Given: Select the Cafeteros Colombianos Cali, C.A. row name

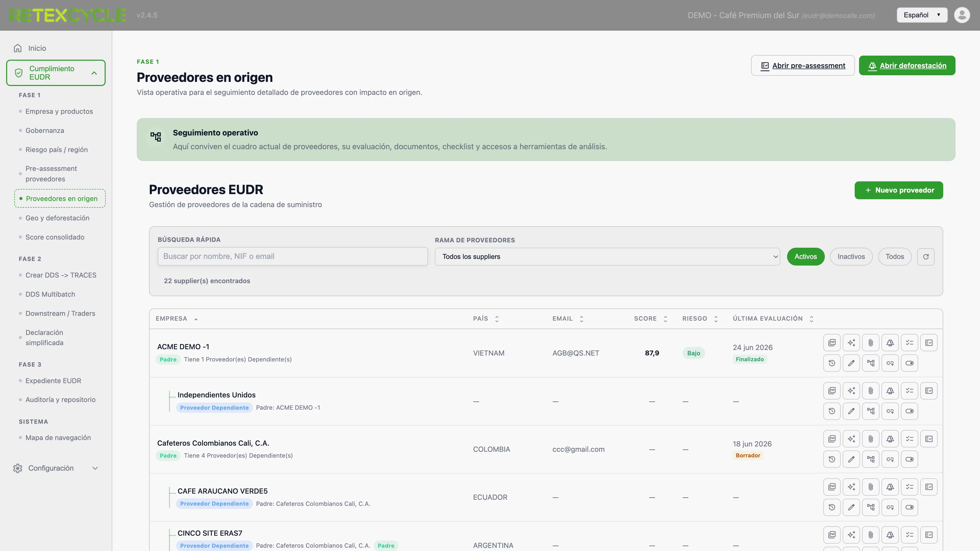Looking at the screenshot, I should pyautogui.click(x=213, y=443).
